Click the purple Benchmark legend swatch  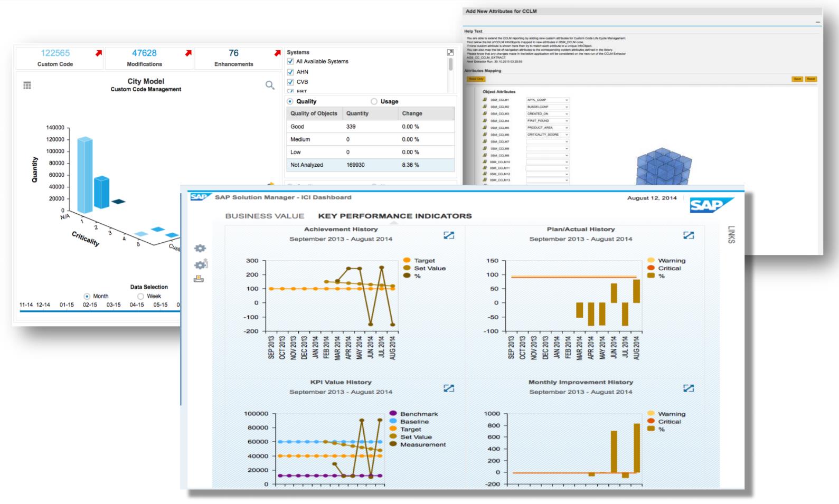(393, 414)
